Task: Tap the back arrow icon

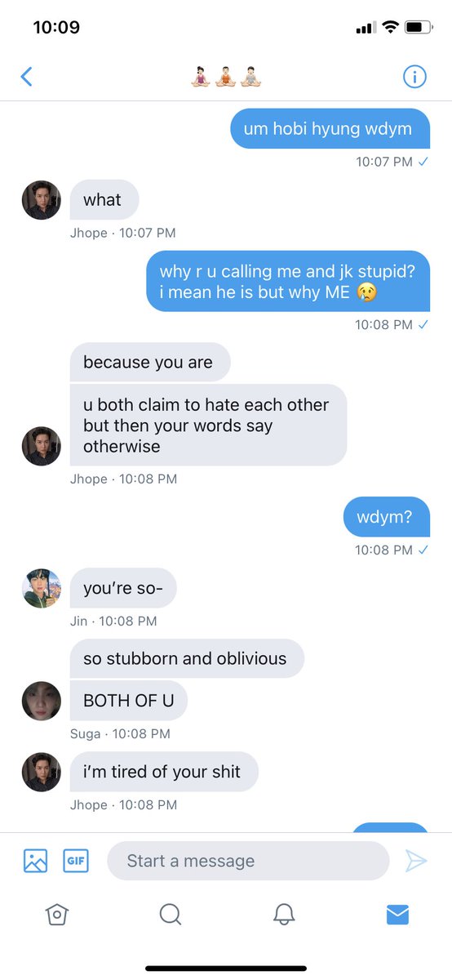Action: pyautogui.click(x=26, y=77)
